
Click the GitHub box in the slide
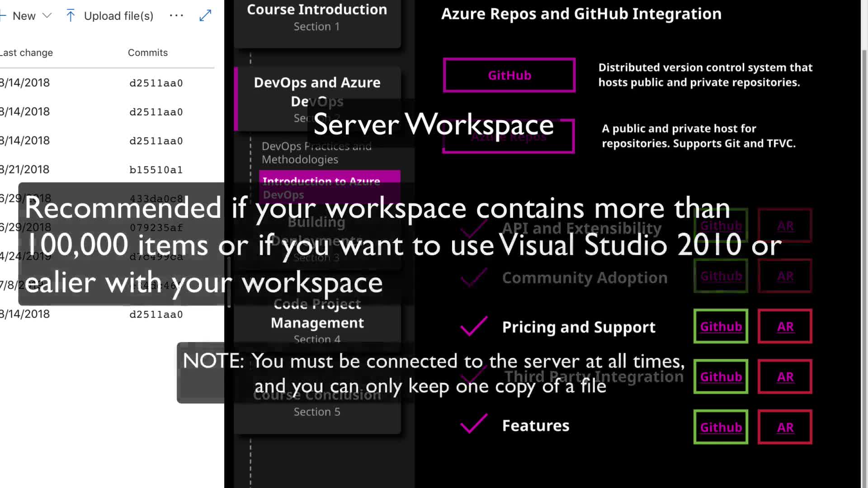(x=509, y=75)
